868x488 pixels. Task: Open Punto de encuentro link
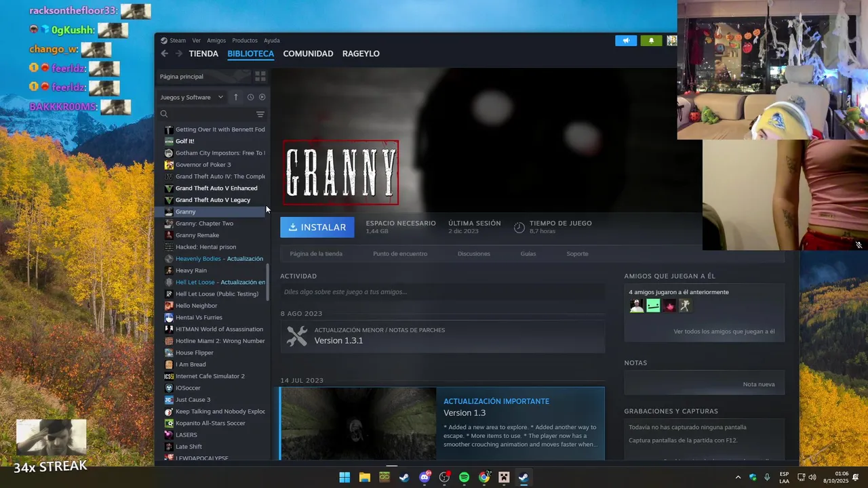[x=400, y=253]
